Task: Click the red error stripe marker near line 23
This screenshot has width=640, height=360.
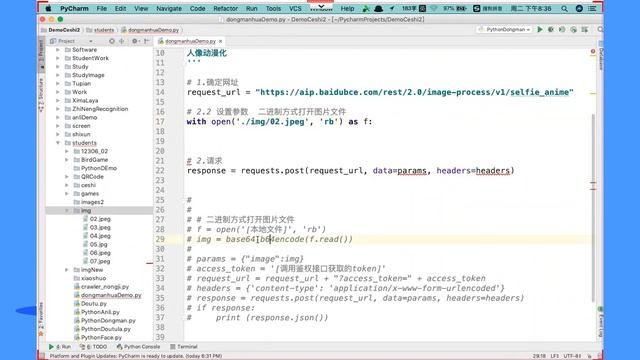Action: point(593,183)
